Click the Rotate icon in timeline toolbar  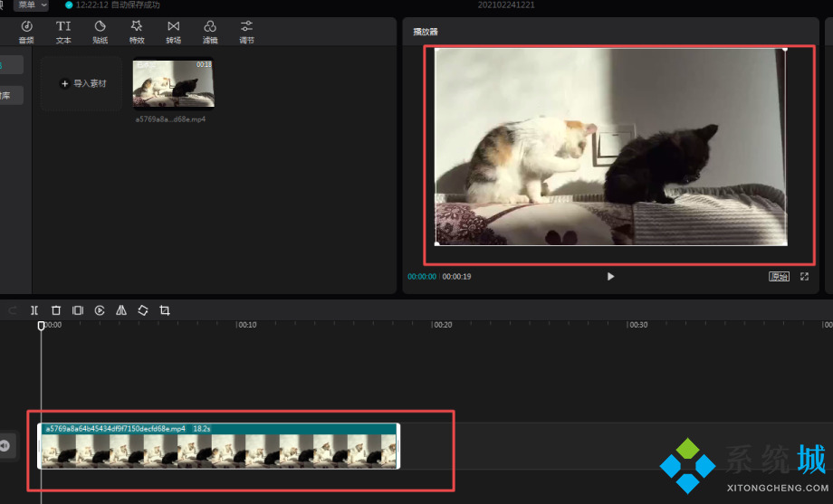coord(143,310)
